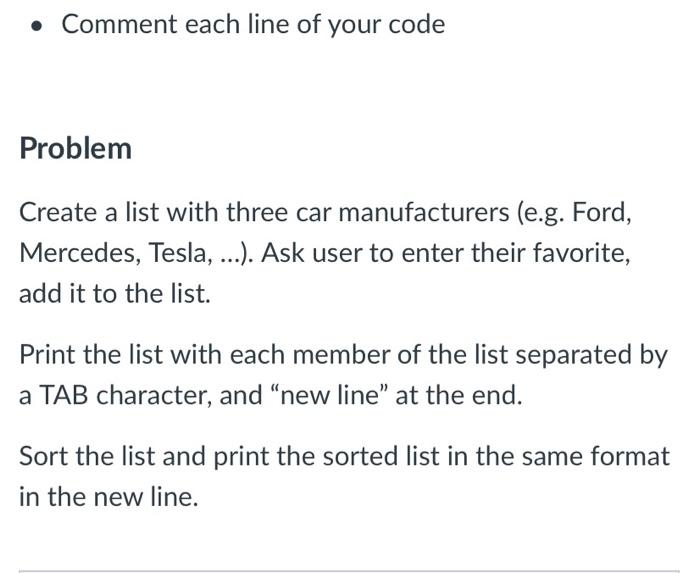Click the word 'TAB' in the instructions
700x573 pixels.
(x=64, y=395)
